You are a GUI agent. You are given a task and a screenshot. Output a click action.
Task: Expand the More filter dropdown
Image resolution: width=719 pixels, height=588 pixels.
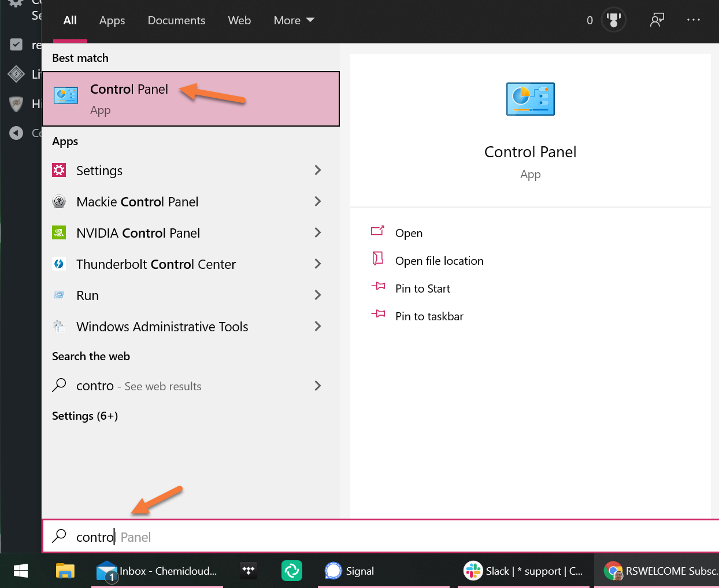(x=294, y=20)
